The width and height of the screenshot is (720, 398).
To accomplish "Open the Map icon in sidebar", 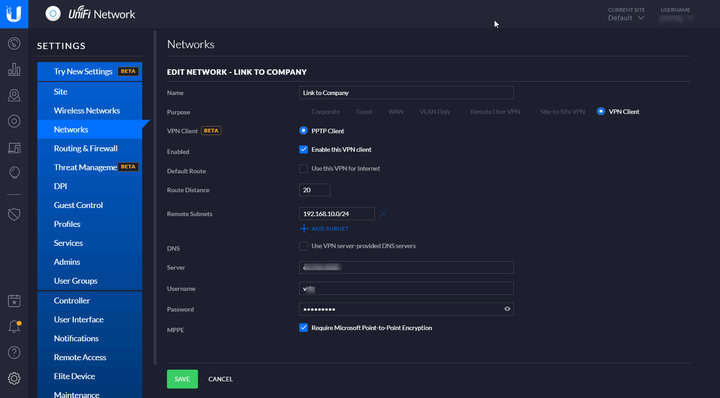I will coord(14,95).
